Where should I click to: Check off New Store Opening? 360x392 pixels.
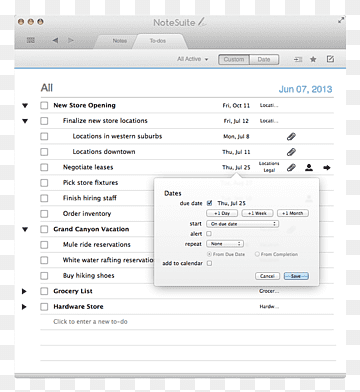point(44,105)
